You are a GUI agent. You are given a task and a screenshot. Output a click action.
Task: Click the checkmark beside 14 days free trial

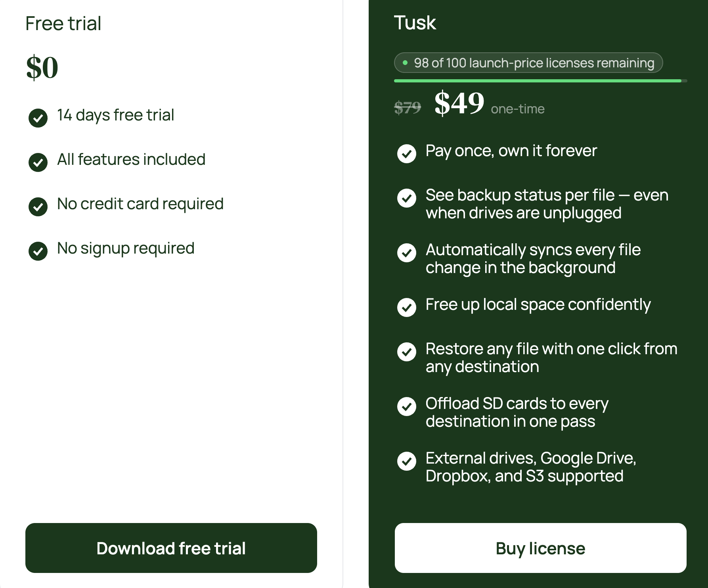(x=38, y=118)
